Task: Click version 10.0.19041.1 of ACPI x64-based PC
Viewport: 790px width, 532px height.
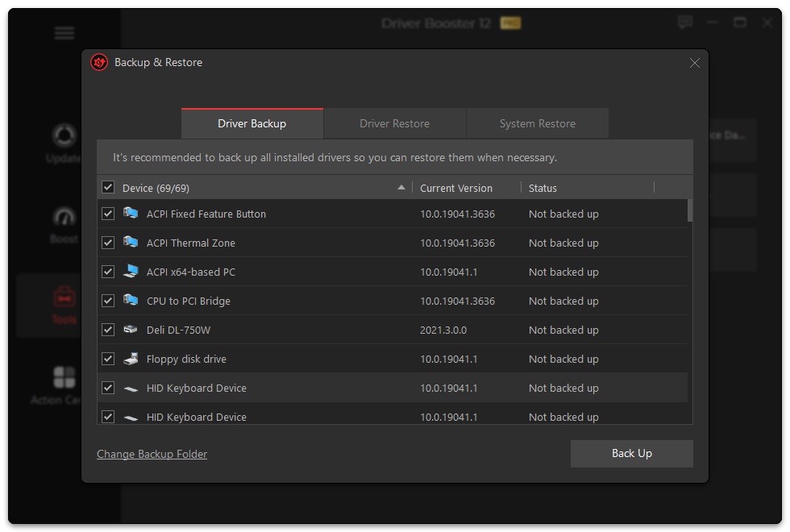Action: (449, 272)
